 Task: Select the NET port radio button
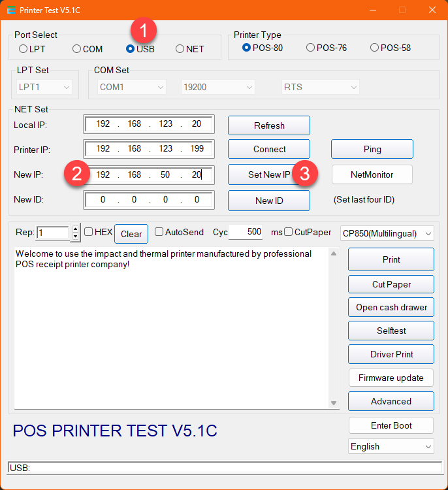(180, 49)
